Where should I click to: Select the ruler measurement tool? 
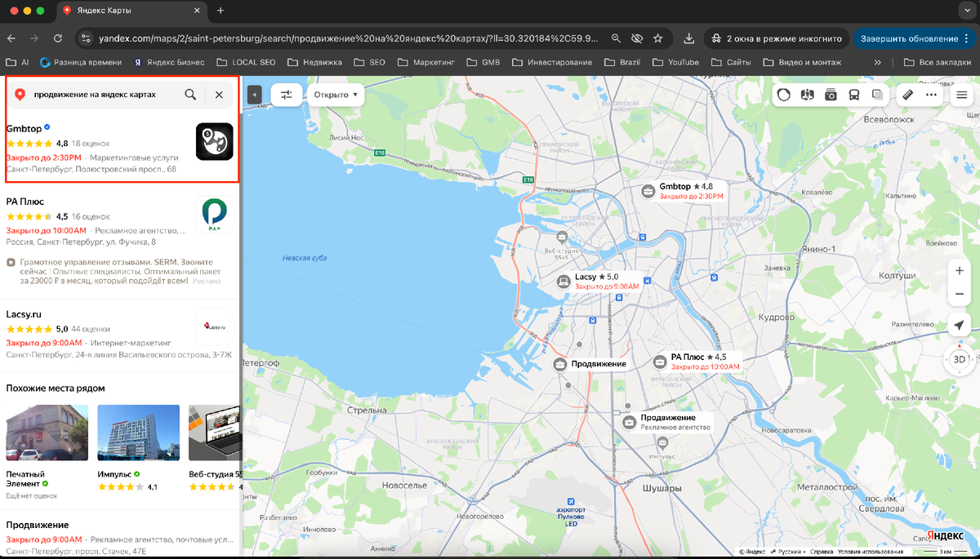pyautogui.click(x=908, y=95)
